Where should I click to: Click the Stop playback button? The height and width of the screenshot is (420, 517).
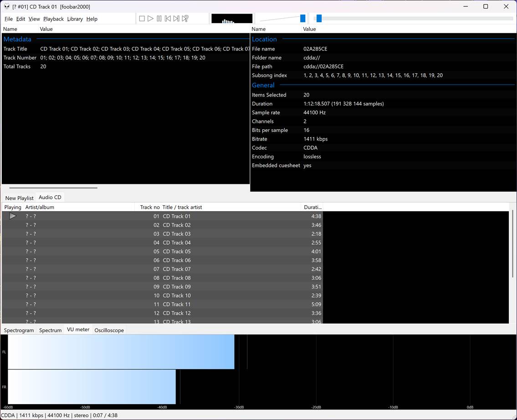(x=142, y=19)
